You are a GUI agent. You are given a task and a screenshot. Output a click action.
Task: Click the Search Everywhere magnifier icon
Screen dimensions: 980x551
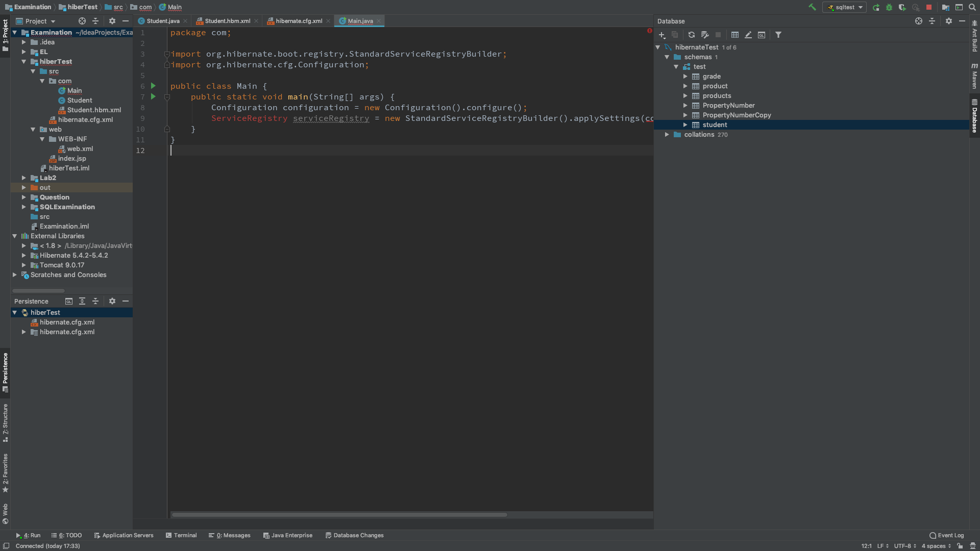[972, 7]
